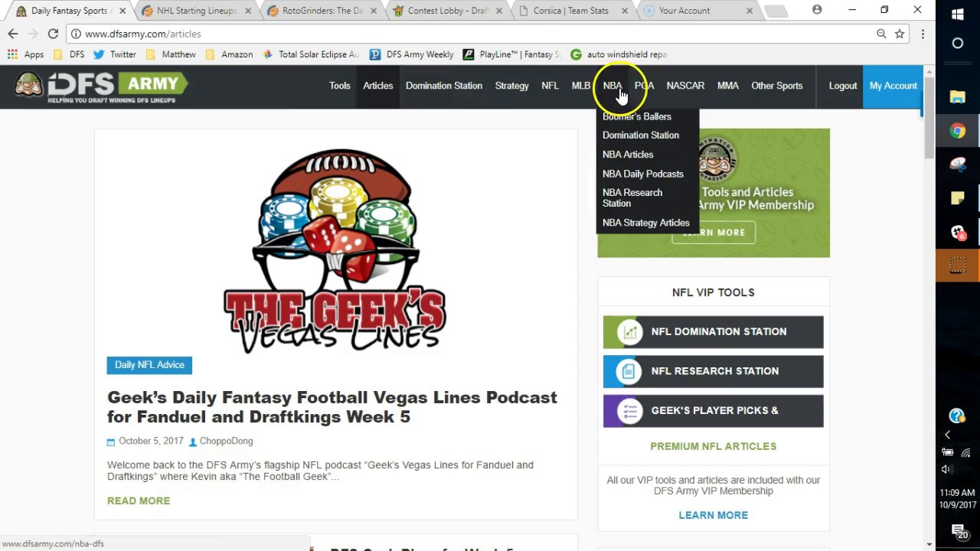Click the Chrome profile avatar icon
The height and width of the screenshot is (551, 980).
pyautogui.click(x=817, y=10)
